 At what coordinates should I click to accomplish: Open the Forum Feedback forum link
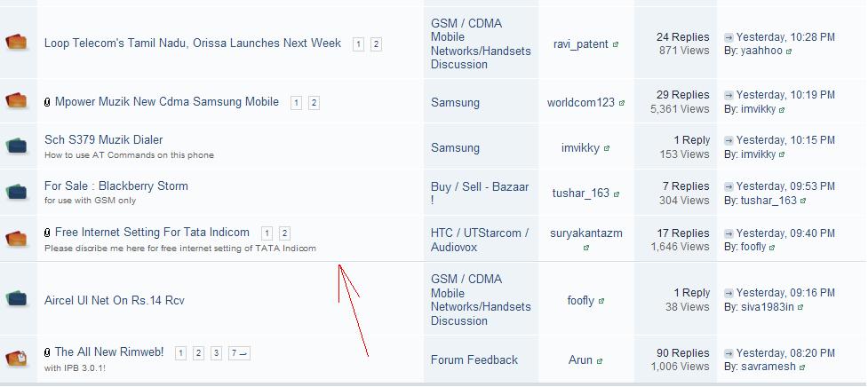(474, 359)
